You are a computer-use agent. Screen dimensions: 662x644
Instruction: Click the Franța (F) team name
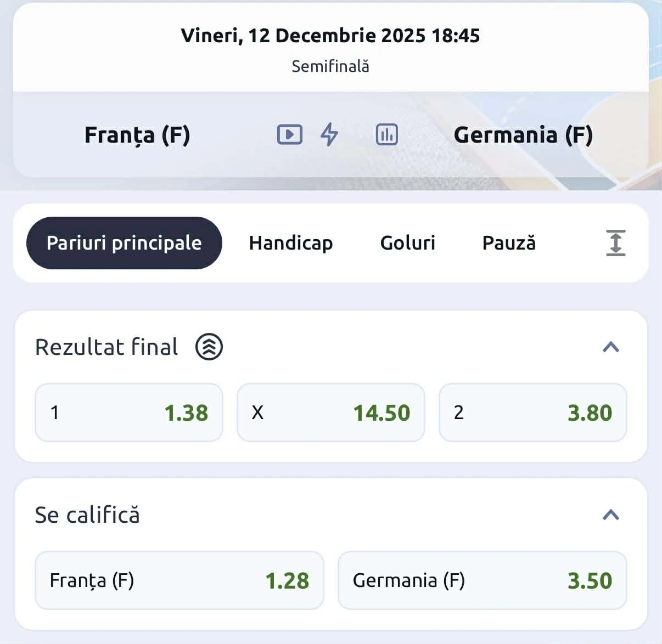point(137,135)
